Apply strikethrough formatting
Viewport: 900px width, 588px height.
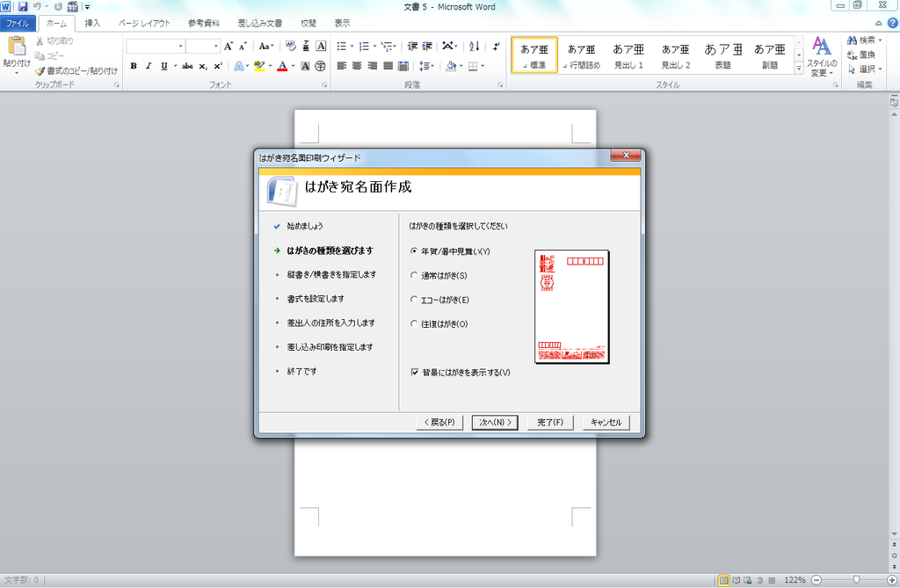[187, 66]
